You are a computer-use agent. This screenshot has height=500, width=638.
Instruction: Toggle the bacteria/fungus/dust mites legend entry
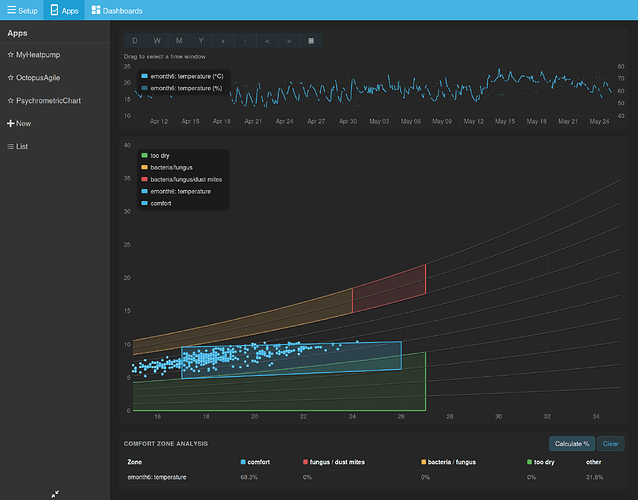(x=181, y=179)
